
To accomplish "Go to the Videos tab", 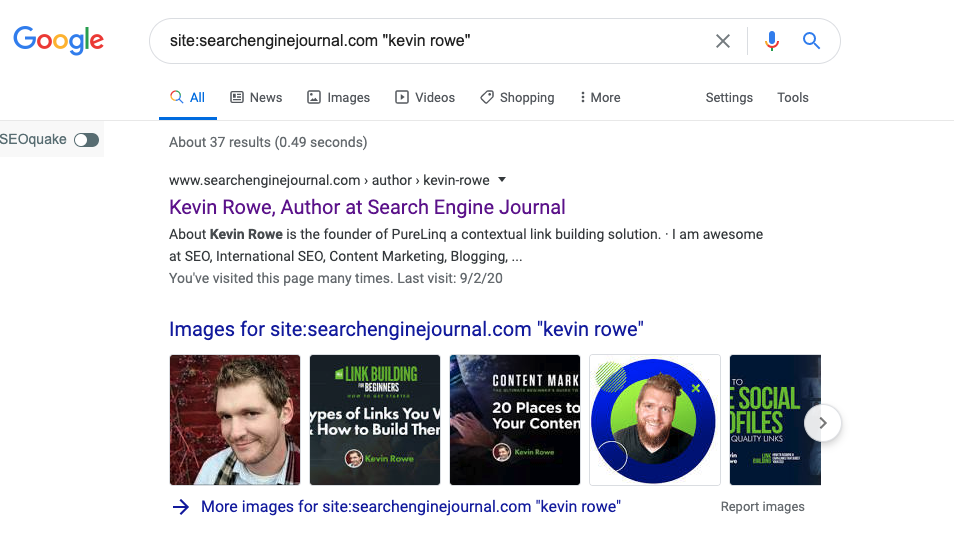I will (425, 97).
